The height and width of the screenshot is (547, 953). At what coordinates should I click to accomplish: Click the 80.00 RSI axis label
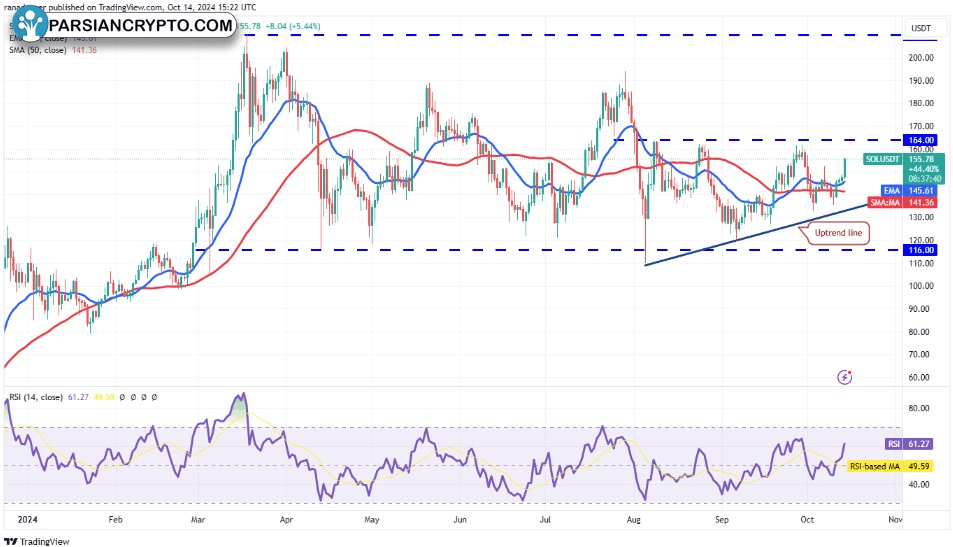919,408
